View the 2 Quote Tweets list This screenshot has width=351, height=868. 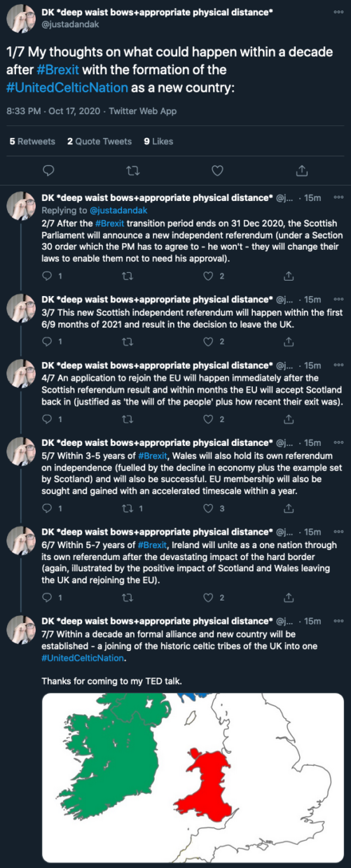[99, 141]
